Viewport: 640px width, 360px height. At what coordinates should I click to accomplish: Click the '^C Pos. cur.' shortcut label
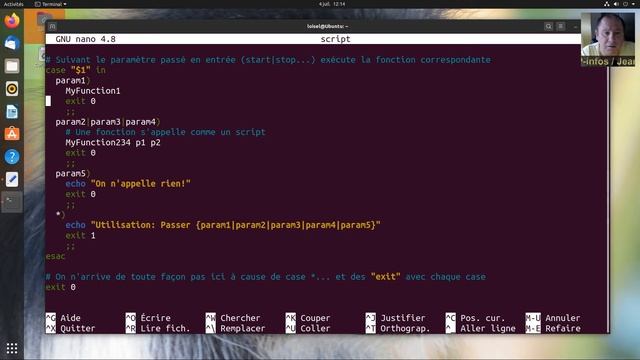coord(476,318)
